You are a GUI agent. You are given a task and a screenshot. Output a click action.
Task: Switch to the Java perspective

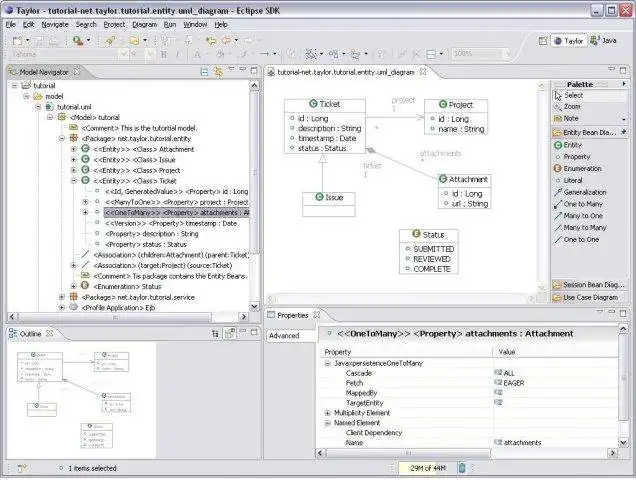point(604,41)
